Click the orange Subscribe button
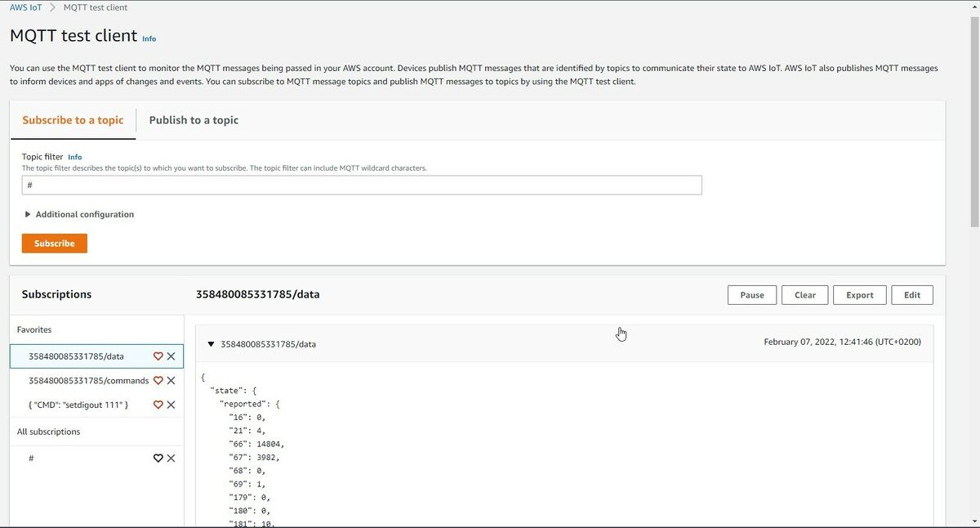980x528 pixels. pos(54,243)
